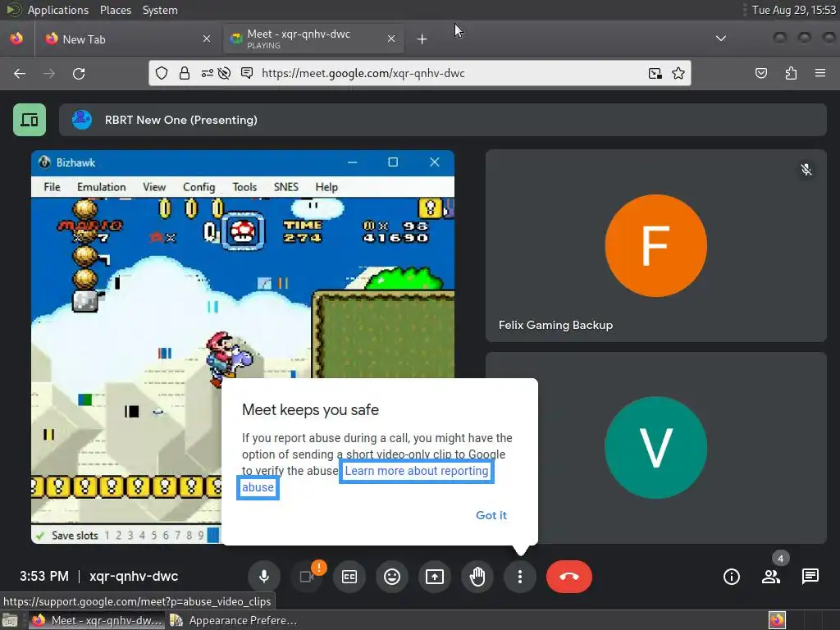Open the Applications menu
The width and height of the screenshot is (840, 630).
58,10
